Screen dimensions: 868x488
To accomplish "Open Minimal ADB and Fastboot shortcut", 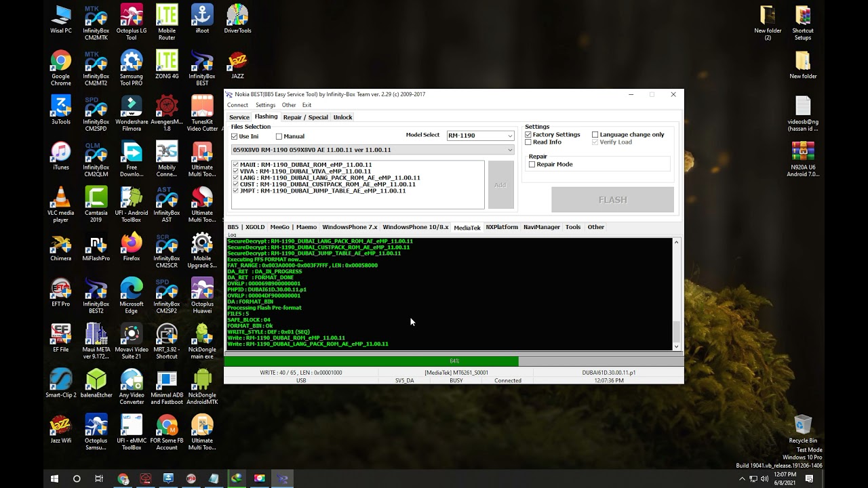I will click(x=167, y=387).
